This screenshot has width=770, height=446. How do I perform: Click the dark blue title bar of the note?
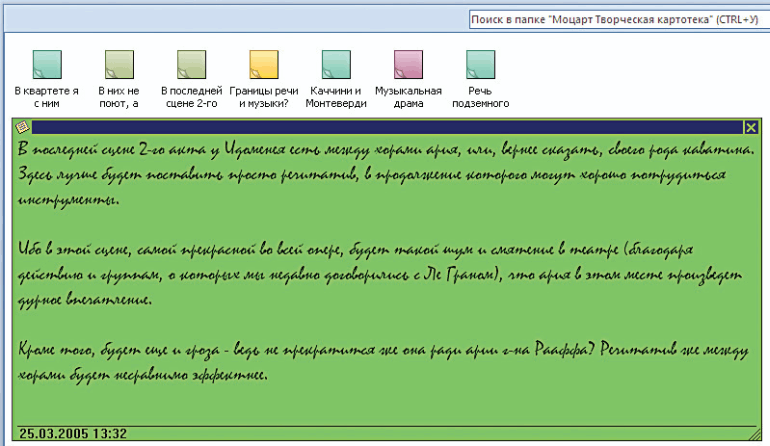click(387, 128)
